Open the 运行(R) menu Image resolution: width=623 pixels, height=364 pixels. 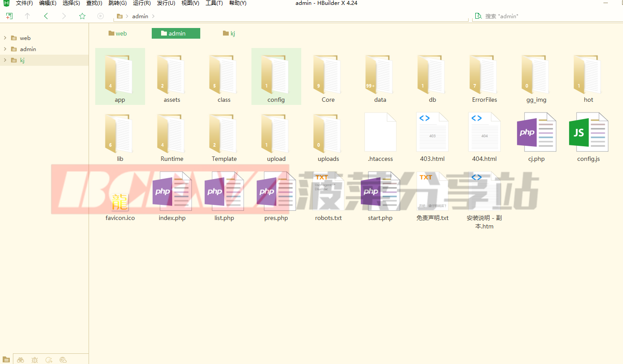point(142,3)
